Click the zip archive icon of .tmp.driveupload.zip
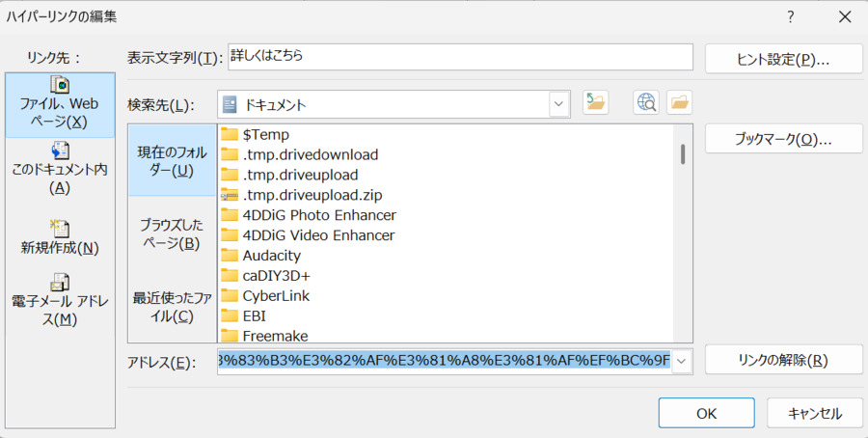The width and height of the screenshot is (868, 438). click(230, 195)
